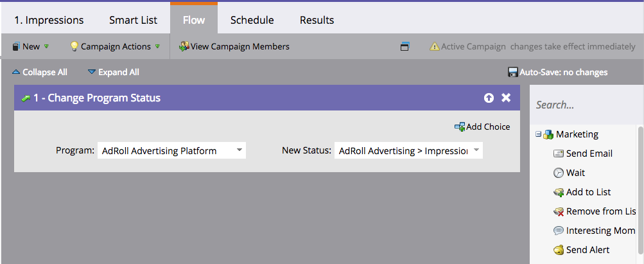Viewport: 644px width, 264px height.
Task: Click the Change Program Status green arrow icon
Action: click(x=26, y=98)
